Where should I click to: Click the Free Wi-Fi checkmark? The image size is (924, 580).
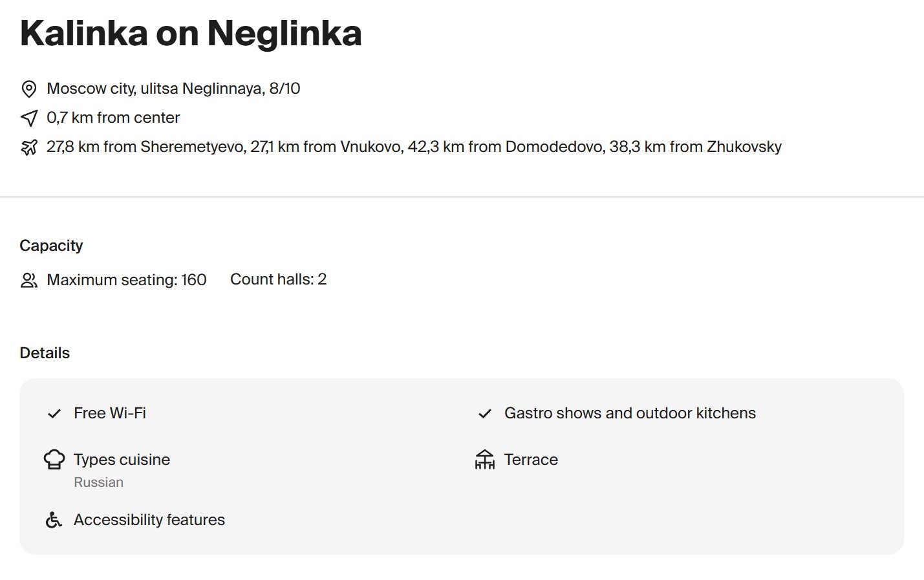[x=54, y=414]
